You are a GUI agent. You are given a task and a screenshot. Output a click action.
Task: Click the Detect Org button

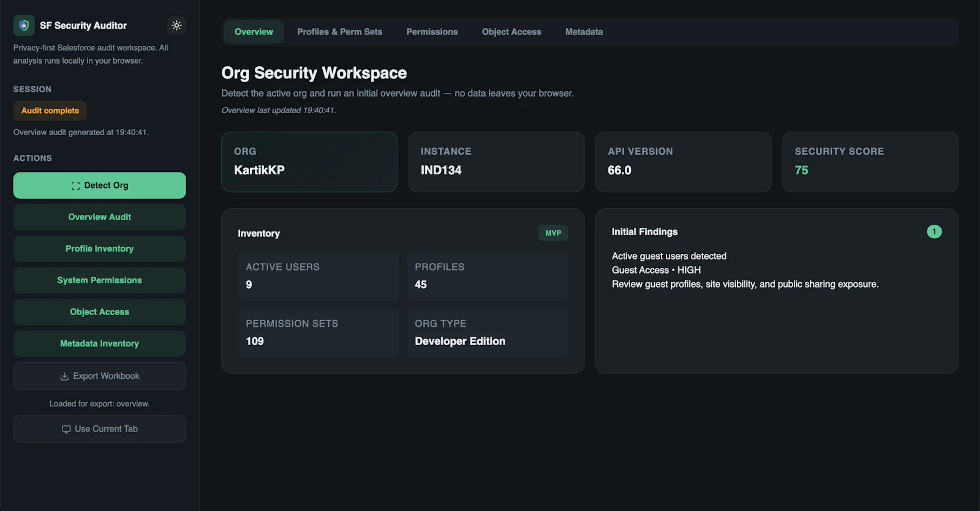[99, 185]
